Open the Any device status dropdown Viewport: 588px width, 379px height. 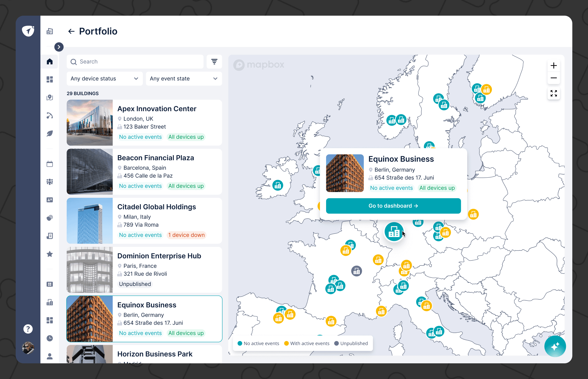coord(104,79)
